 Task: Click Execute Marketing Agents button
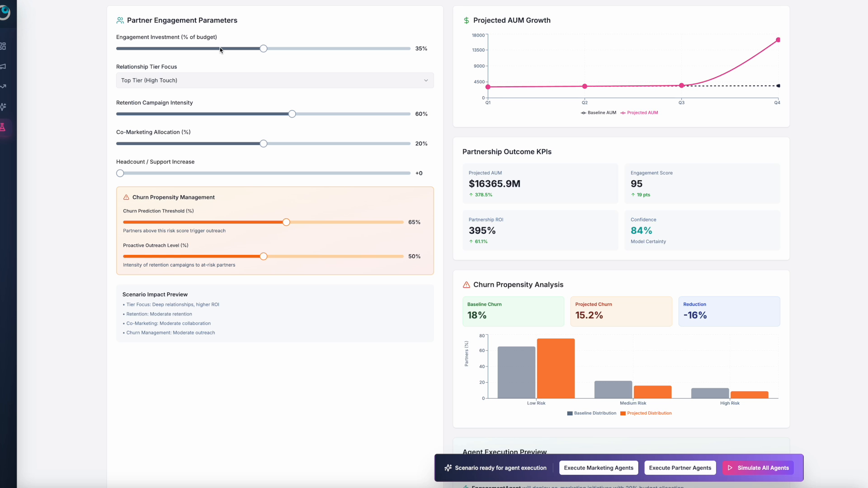598,468
